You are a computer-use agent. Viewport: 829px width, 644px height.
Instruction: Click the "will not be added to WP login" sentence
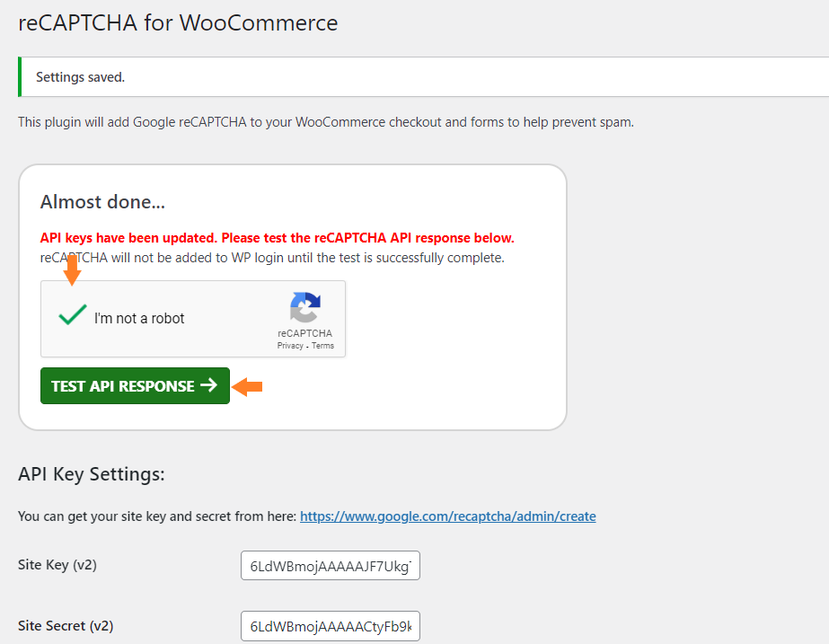coord(272,258)
